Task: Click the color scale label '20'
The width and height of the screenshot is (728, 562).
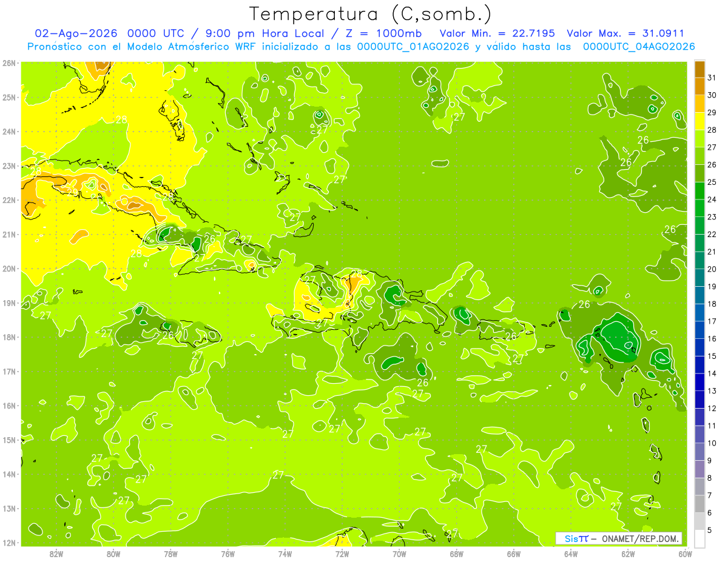Action: [712, 269]
